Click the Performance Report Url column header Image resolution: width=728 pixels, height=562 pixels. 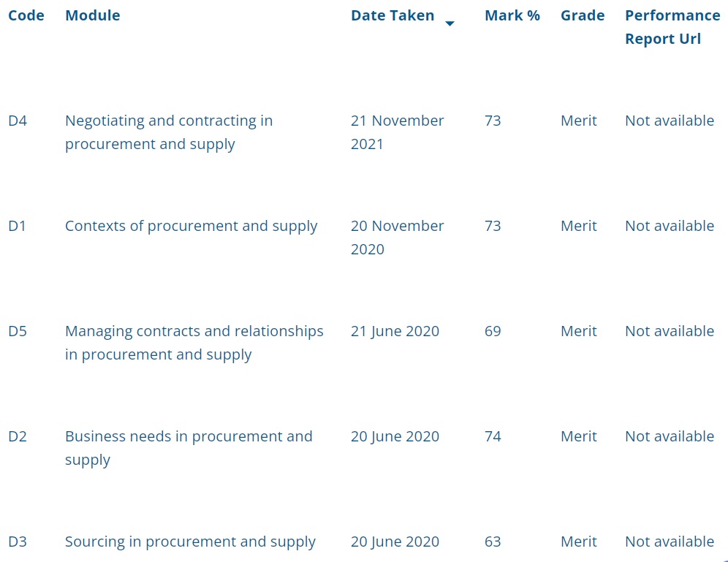[672, 27]
